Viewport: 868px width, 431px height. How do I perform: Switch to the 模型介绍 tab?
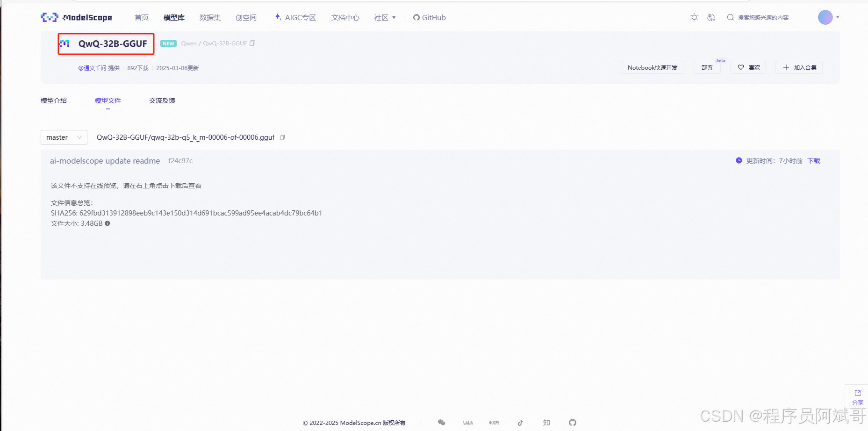point(54,101)
